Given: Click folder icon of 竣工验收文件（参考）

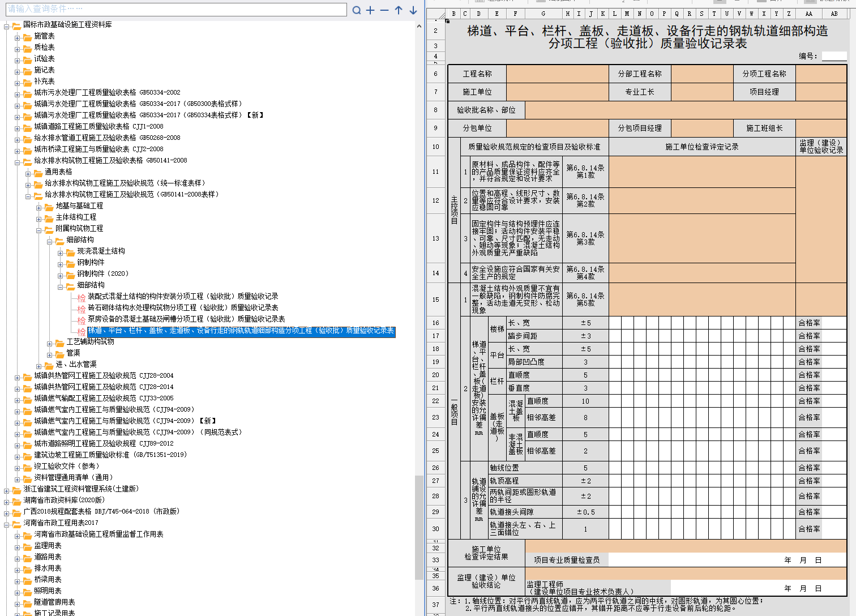Looking at the screenshot, I should click(27, 467).
